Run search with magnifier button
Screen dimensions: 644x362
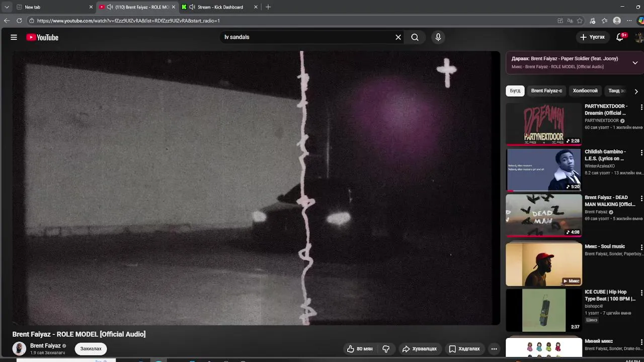(x=415, y=37)
